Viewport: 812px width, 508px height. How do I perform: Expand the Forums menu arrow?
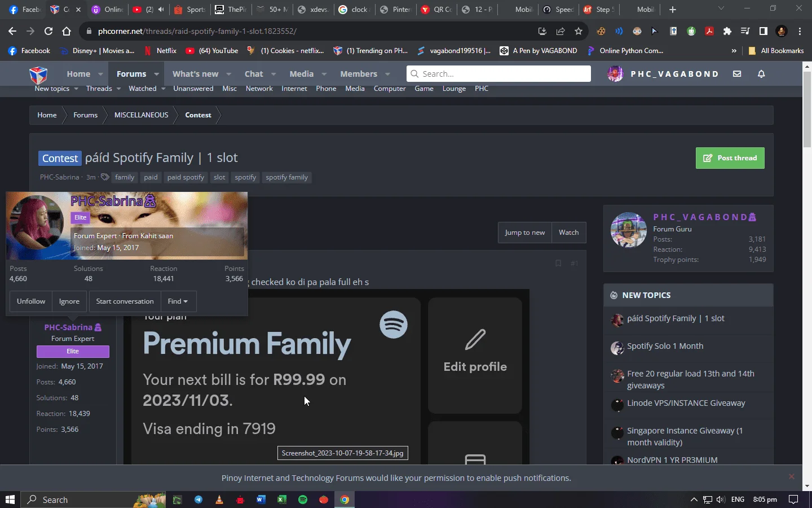[x=156, y=74]
